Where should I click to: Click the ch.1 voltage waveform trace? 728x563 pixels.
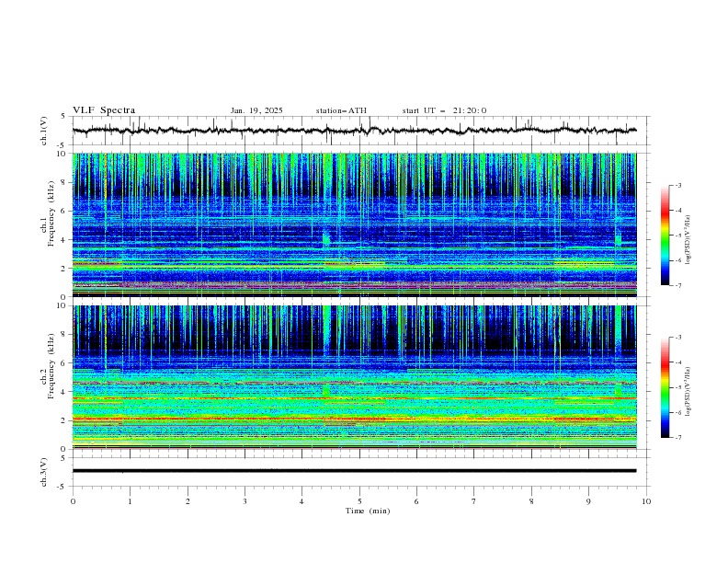(x=354, y=131)
